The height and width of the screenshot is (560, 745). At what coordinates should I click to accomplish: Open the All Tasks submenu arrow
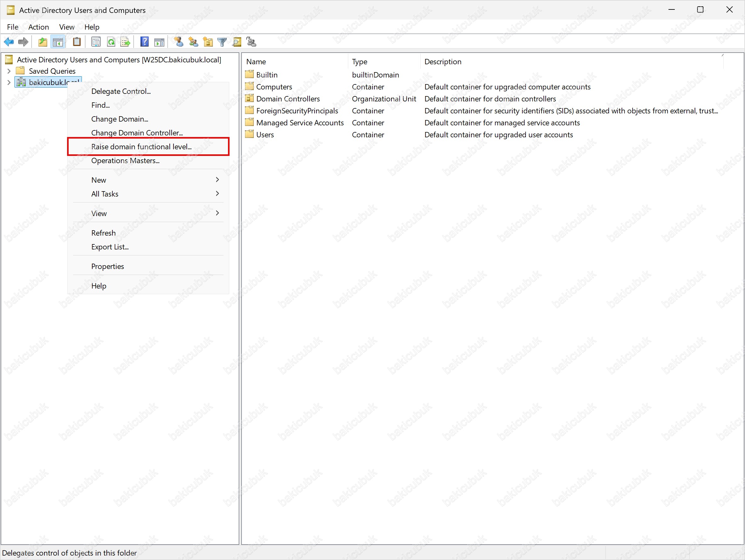(218, 193)
